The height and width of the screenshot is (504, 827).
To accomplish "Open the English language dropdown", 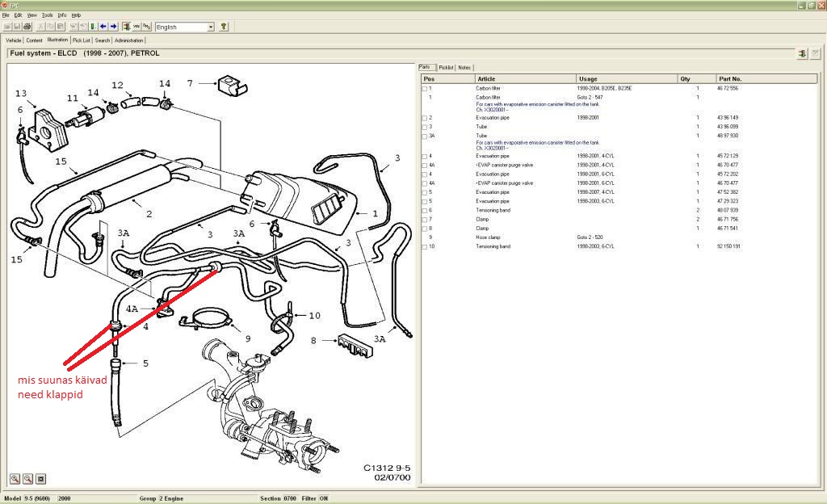I will [211, 27].
